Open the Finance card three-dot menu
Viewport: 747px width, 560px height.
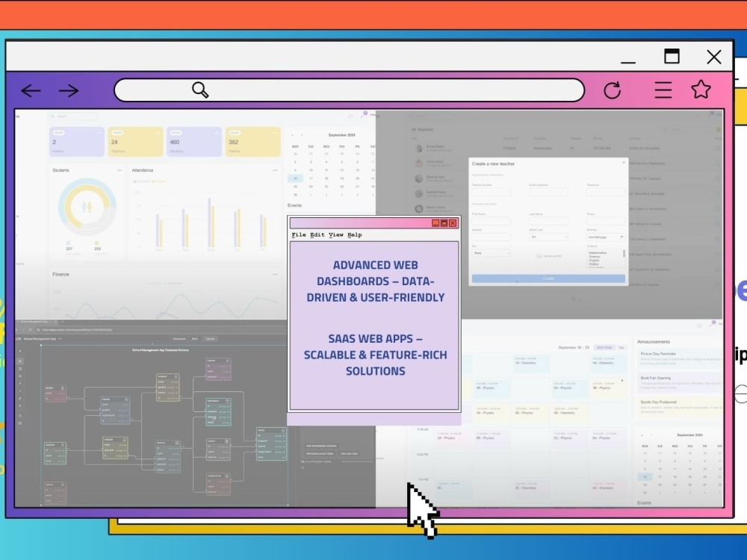click(x=275, y=274)
